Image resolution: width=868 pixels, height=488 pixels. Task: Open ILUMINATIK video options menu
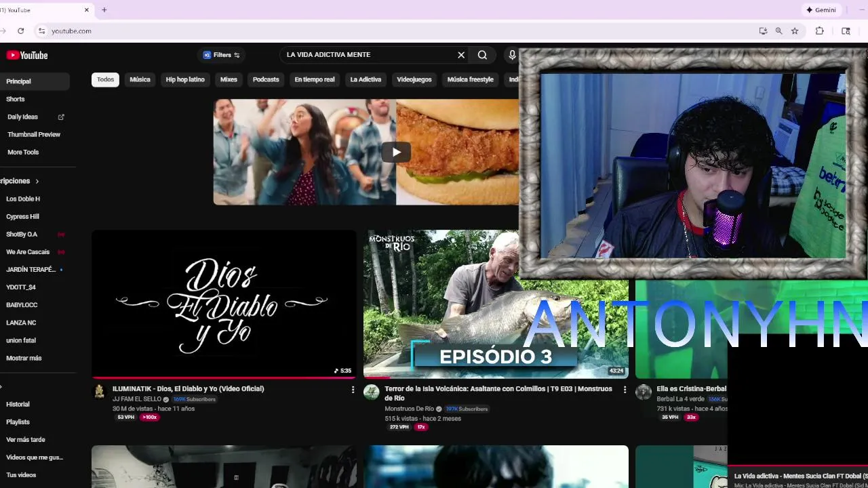point(353,390)
